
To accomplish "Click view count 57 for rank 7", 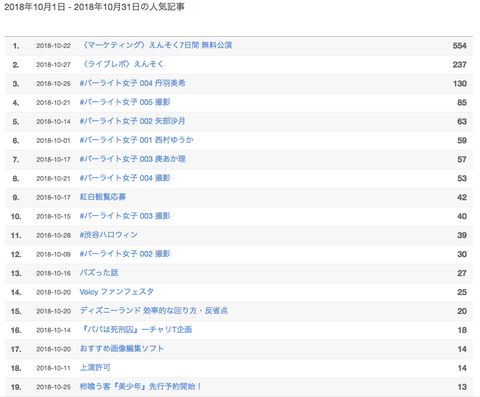I will tap(462, 160).
